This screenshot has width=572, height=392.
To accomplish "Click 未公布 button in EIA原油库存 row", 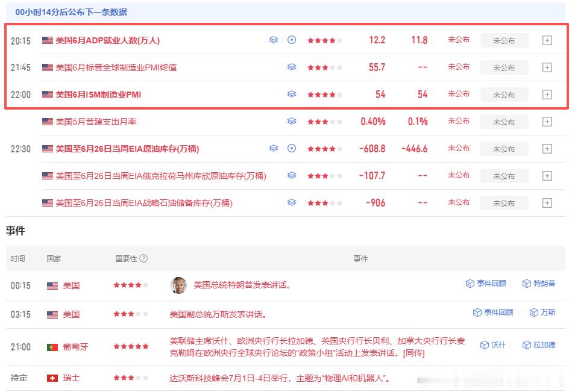I will (504, 149).
